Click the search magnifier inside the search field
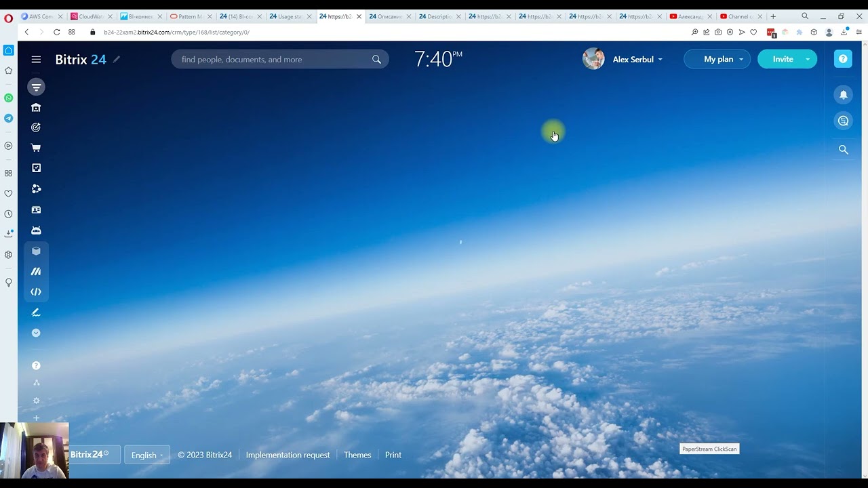Viewport: 868px width, 488px height. pos(376,60)
